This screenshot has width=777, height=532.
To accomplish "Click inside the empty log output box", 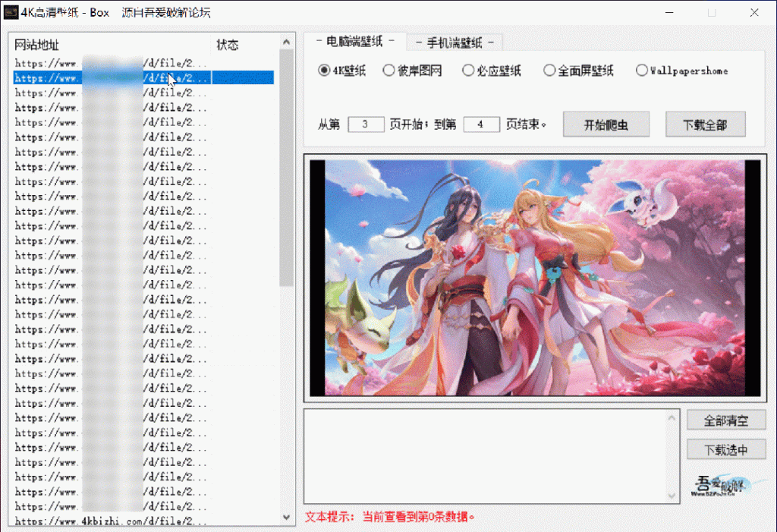I will tap(485, 456).
